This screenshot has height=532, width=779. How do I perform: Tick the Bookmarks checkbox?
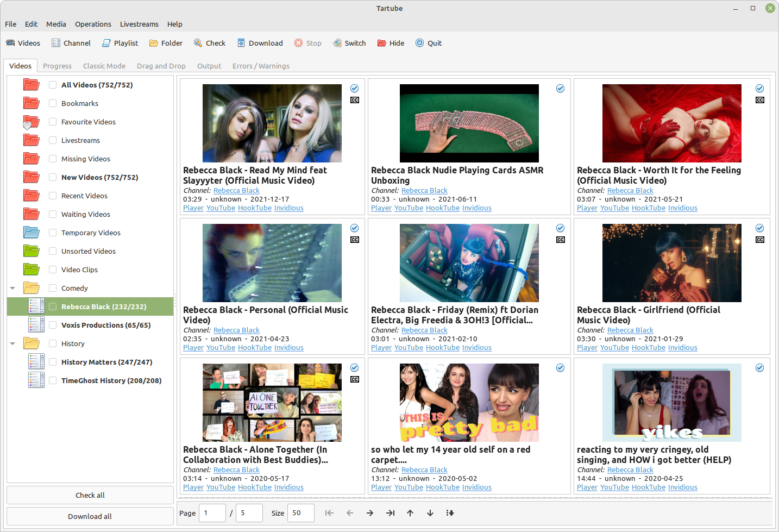[53, 103]
